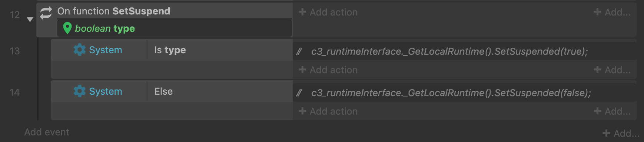Click Add action under the Is type condition
644x142 pixels.
pyautogui.click(x=328, y=70)
